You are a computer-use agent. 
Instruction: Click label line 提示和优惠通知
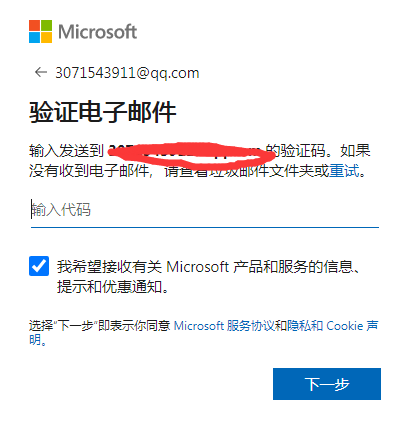pos(113,286)
